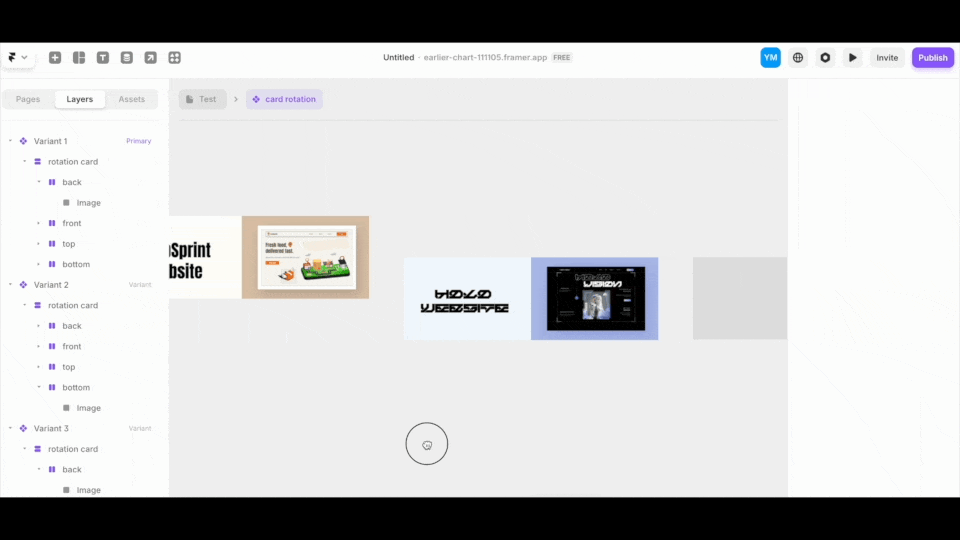The width and height of the screenshot is (960, 540).
Task: Start preview with the play button
Action: [x=853, y=58]
